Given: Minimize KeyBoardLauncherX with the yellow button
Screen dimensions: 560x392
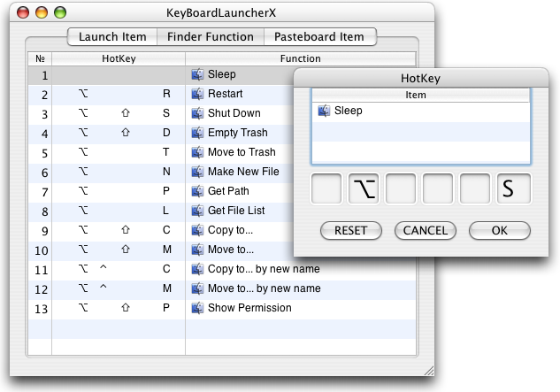Looking at the screenshot, I should [42, 12].
